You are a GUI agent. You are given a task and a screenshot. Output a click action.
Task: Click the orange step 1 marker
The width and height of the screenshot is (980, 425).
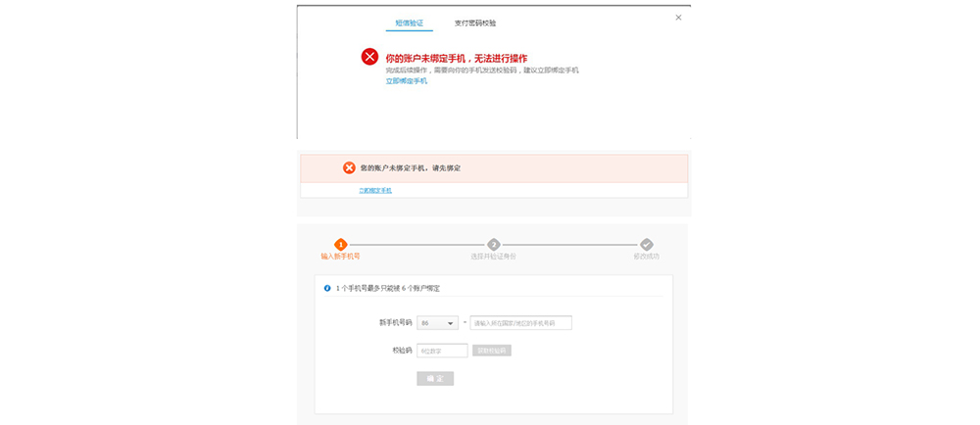coord(340,245)
